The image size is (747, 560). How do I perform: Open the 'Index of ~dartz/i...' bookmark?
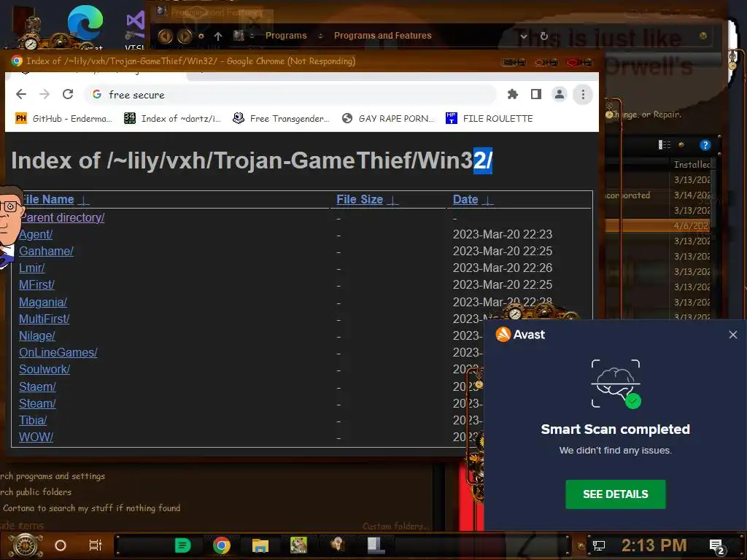pos(172,119)
